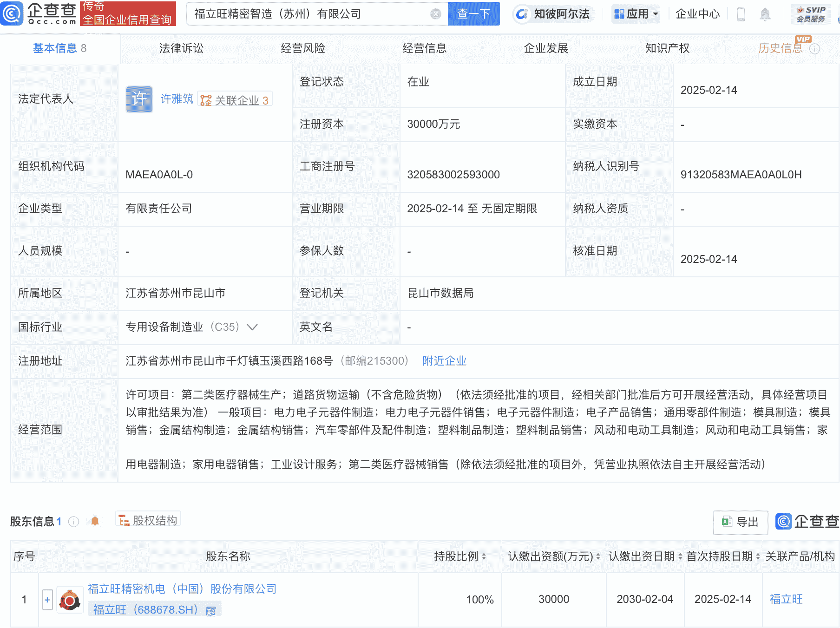This screenshot has width=840, height=628.
Task: Click the notification bell in the top bar
Action: click(766, 14)
